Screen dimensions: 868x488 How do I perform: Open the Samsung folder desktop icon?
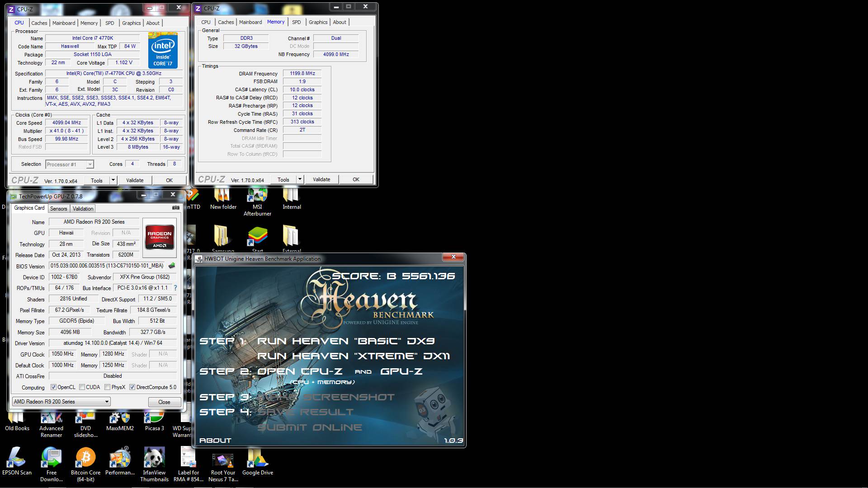223,239
